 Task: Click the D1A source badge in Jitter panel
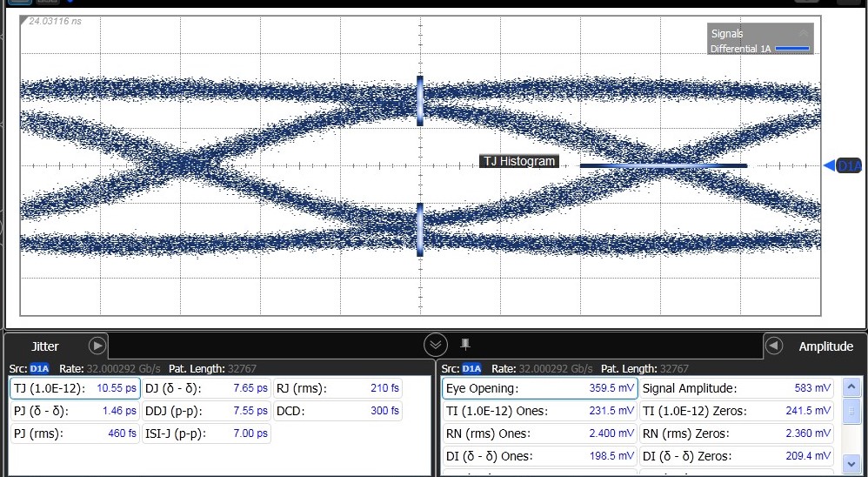[40, 369]
